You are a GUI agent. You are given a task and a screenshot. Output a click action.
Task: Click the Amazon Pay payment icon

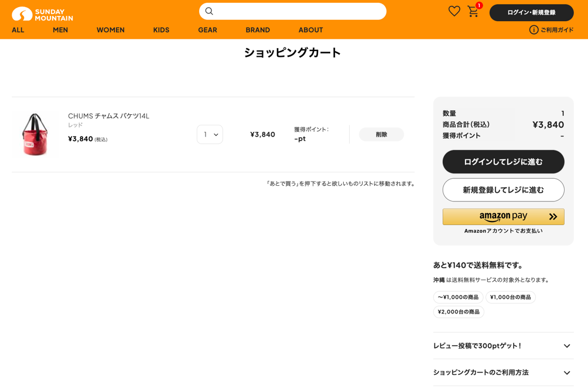click(x=498, y=216)
